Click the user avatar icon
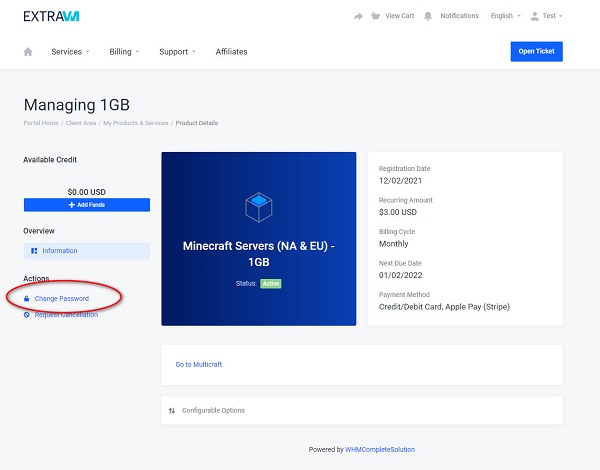The width and height of the screenshot is (600, 470). click(x=535, y=16)
